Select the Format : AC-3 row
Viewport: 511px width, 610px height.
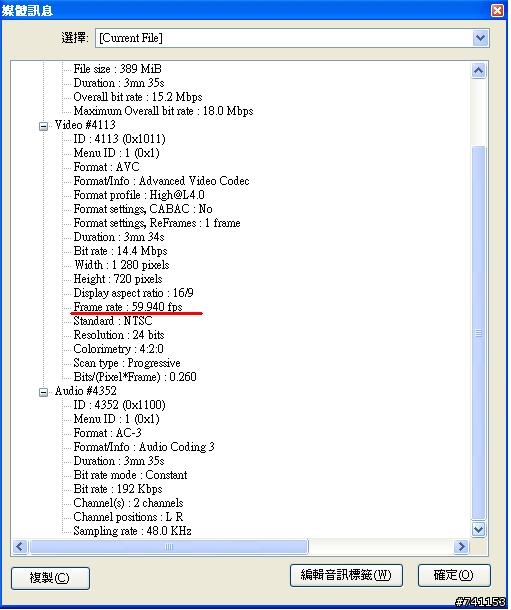tap(107, 433)
